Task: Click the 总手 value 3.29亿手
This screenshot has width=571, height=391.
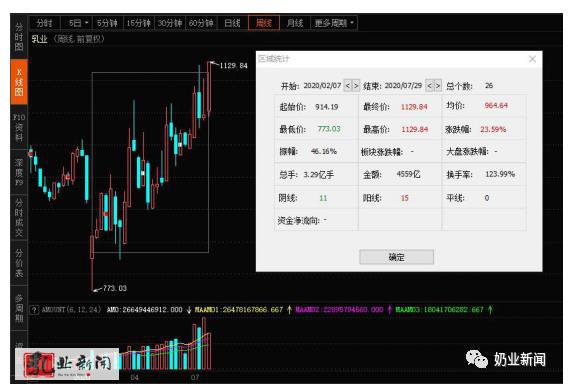Action: (x=319, y=175)
